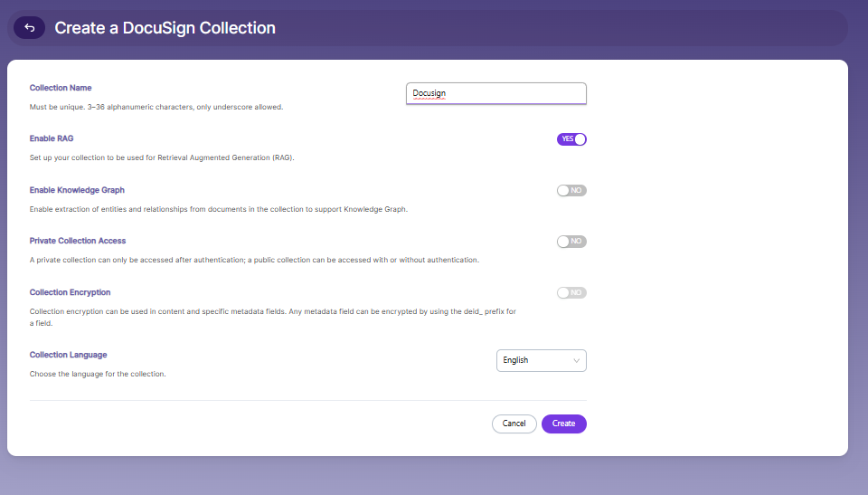This screenshot has width=868, height=495.
Task: Click the "Collection encryption can be used" description
Action: (x=273, y=317)
